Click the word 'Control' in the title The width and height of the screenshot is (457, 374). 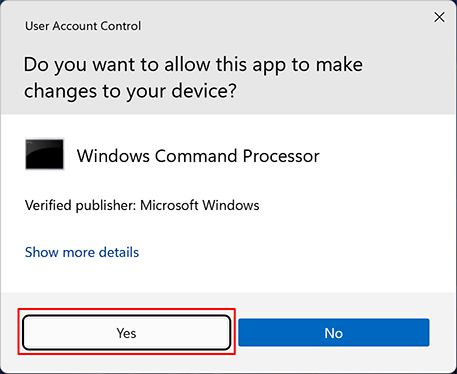pyautogui.click(x=121, y=26)
